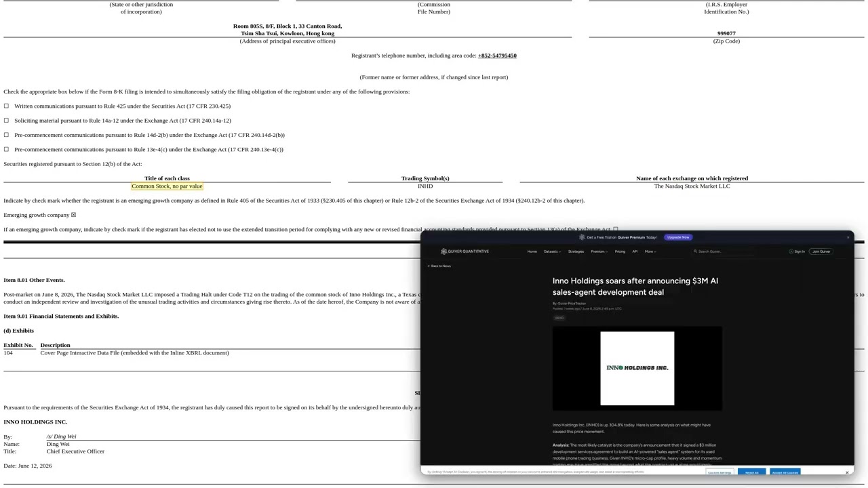868x488 pixels.
Task: Check the Rule 14a-12 soliciting material box
Action: (6, 121)
